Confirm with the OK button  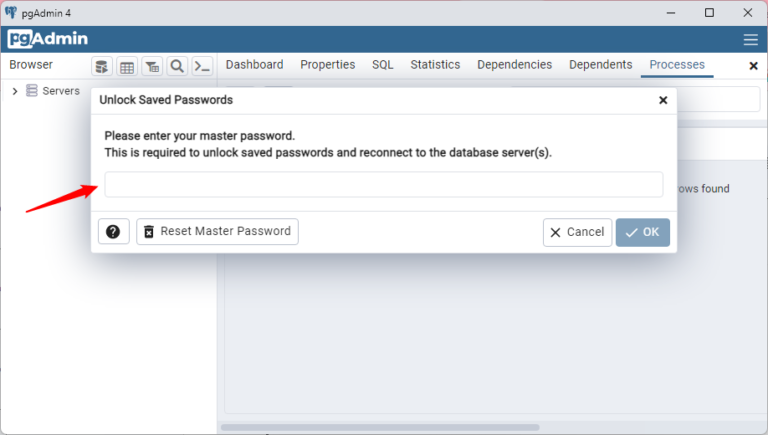(642, 232)
